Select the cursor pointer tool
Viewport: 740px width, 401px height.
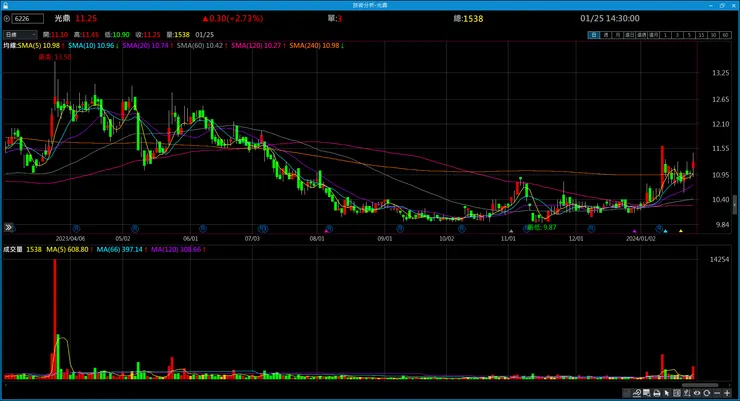point(667,393)
